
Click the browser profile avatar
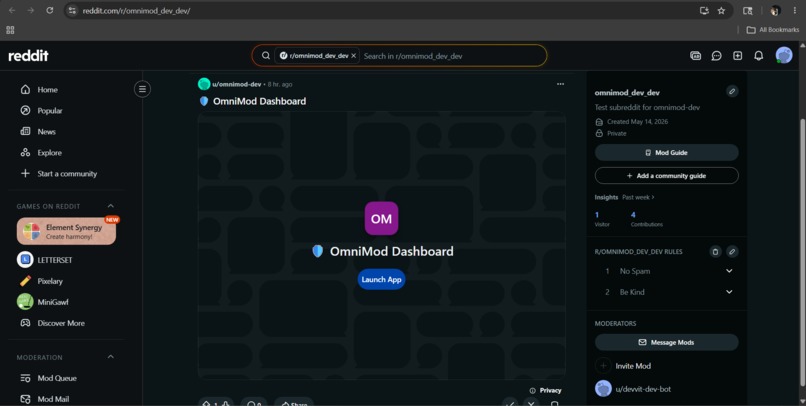click(776, 10)
